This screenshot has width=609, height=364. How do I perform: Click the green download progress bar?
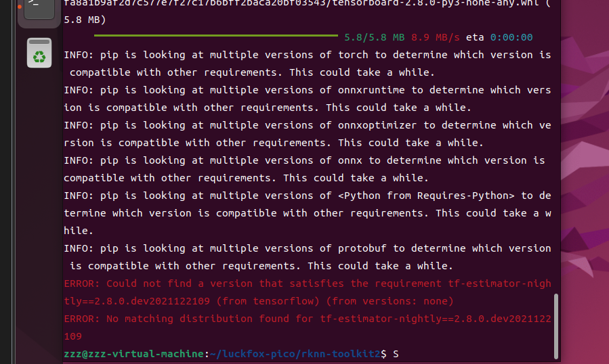(216, 36)
